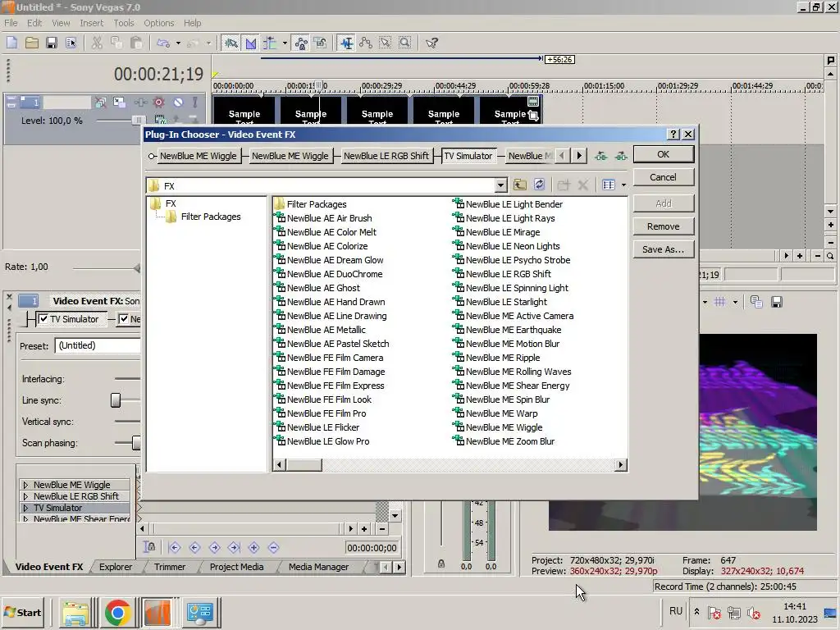Open the FX folder path dropdown
This screenshot has width=840, height=630.
click(500, 185)
